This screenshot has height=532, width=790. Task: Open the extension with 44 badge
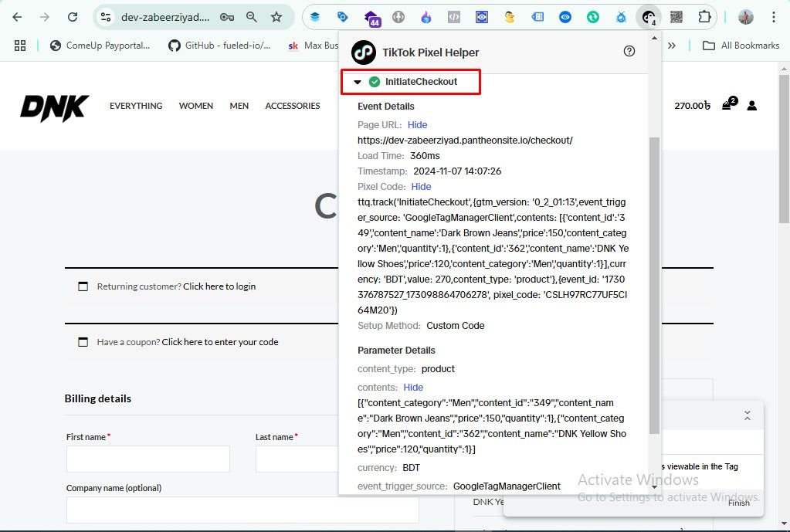click(371, 18)
